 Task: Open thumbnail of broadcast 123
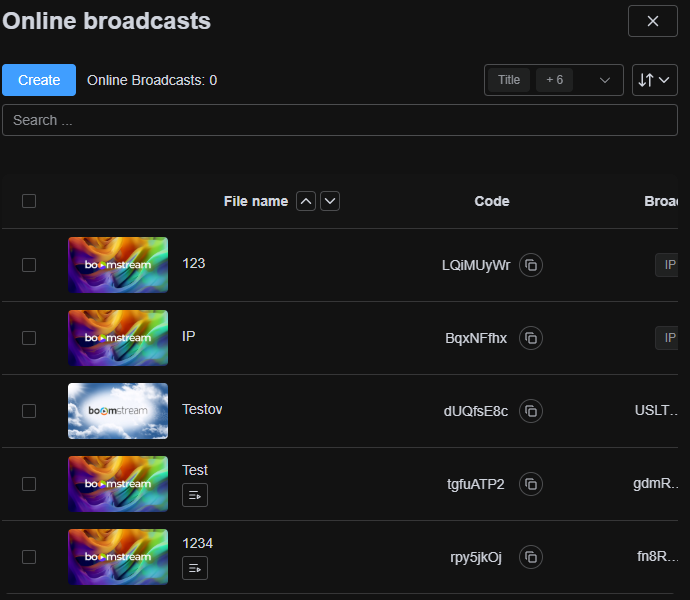coord(118,265)
